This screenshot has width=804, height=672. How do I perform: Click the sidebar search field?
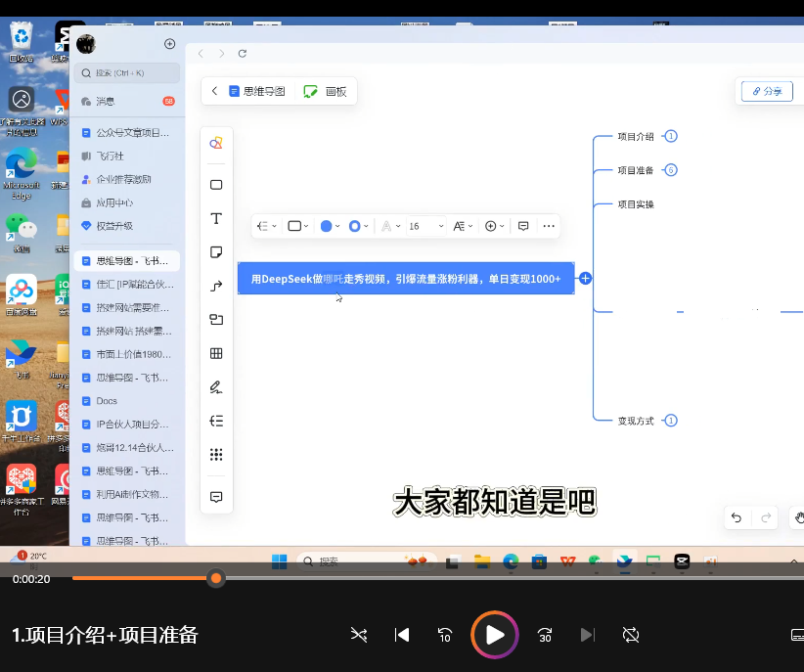(x=127, y=72)
